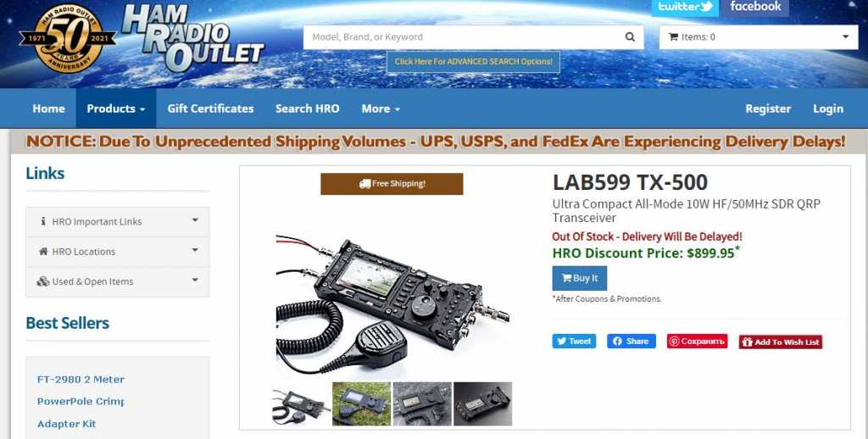
Task: Save product with Pinterest Сохранить button
Action: point(697,342)
